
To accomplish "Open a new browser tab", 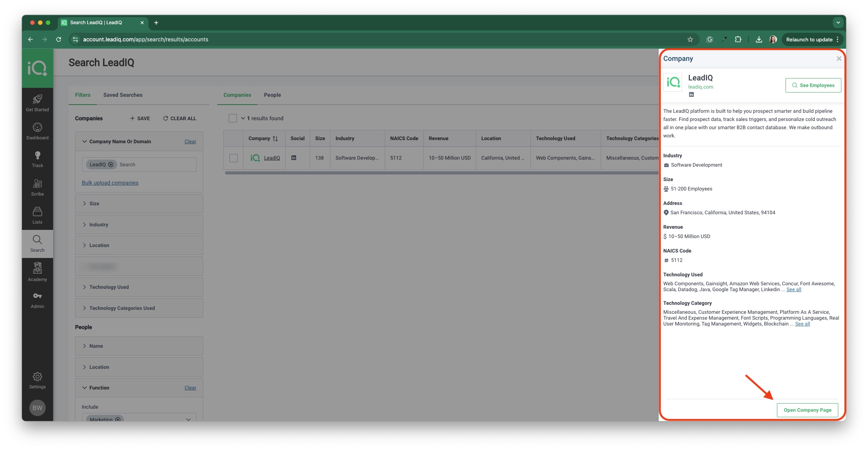I will (156, 23).
